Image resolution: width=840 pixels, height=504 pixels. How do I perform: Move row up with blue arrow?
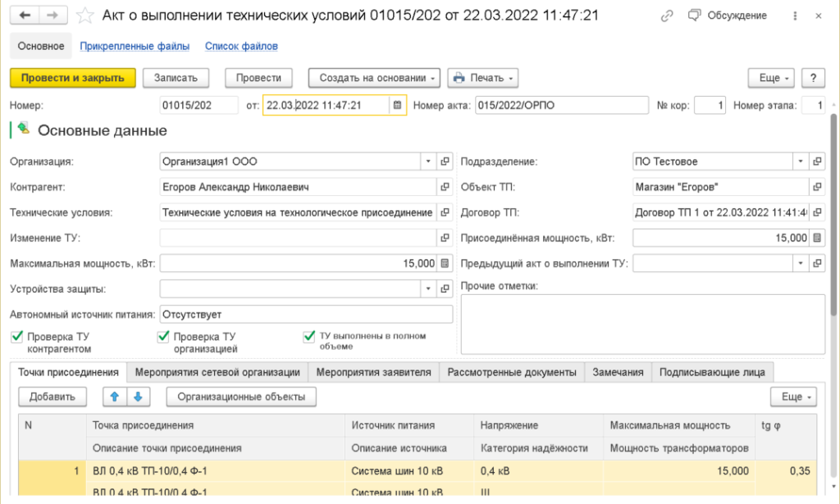[x=115, y=397]
